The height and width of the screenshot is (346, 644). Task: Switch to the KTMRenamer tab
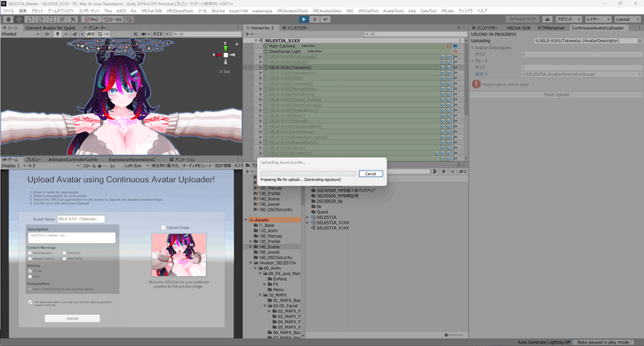551,27
